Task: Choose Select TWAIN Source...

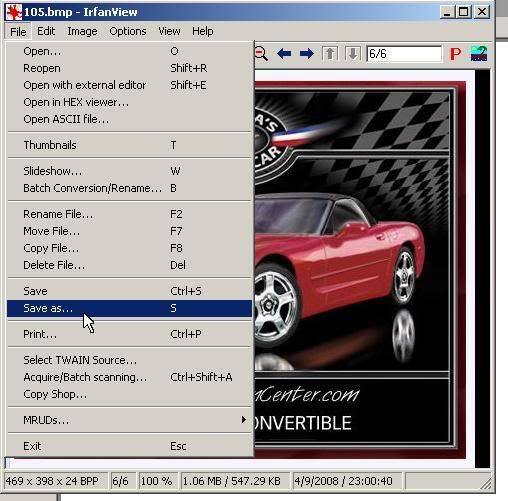Action: [x=130, y=360]
